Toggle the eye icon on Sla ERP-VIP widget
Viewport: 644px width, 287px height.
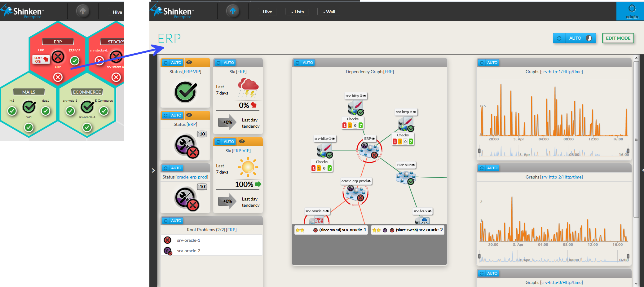click(x=242, y=141)
